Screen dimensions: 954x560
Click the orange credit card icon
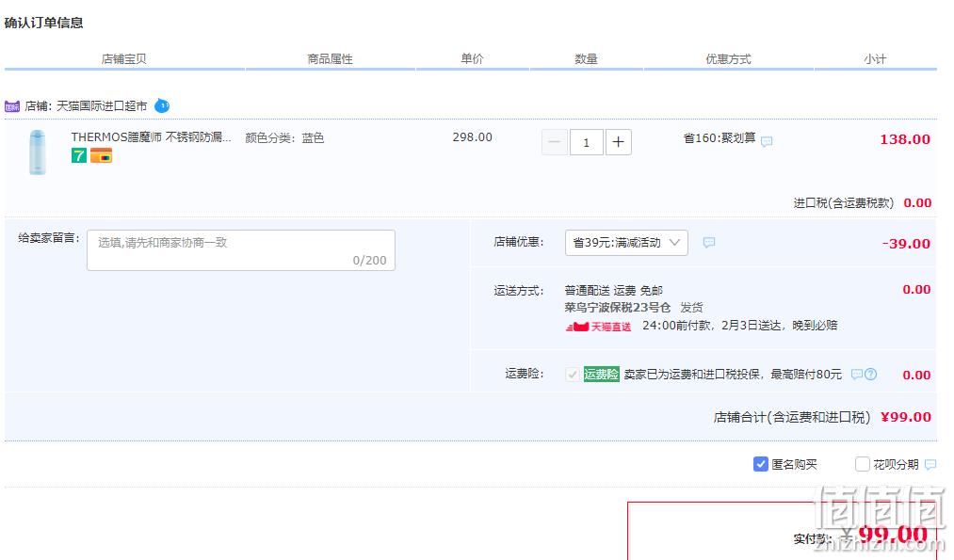(101, 155)
